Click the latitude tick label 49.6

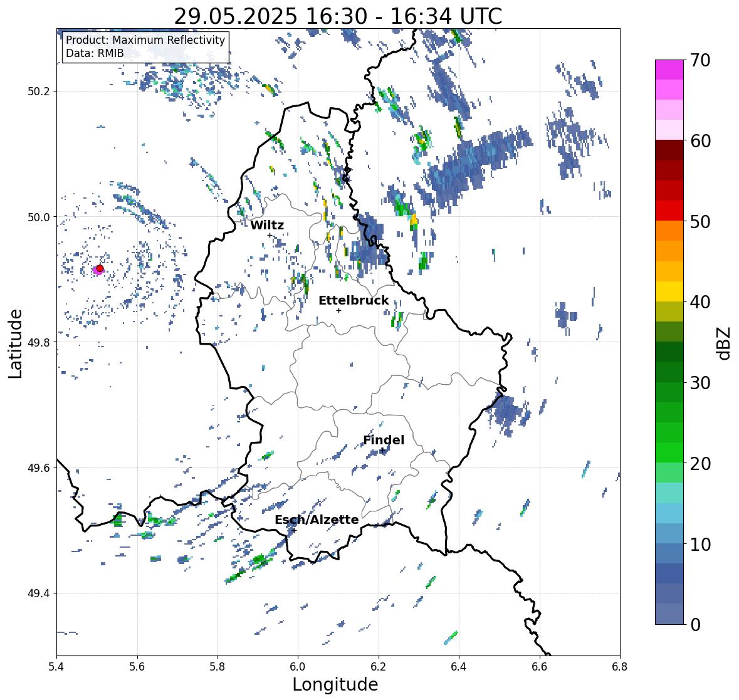[39, 468]
